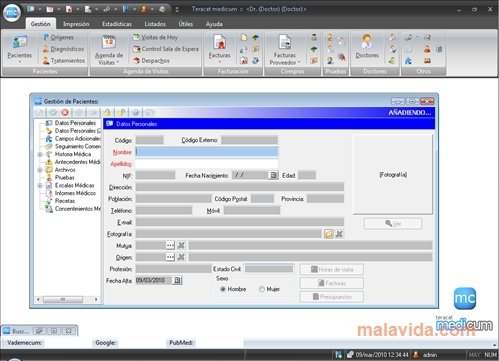Browse for photo using the Fotografía folder icon

tap(328, 234)
